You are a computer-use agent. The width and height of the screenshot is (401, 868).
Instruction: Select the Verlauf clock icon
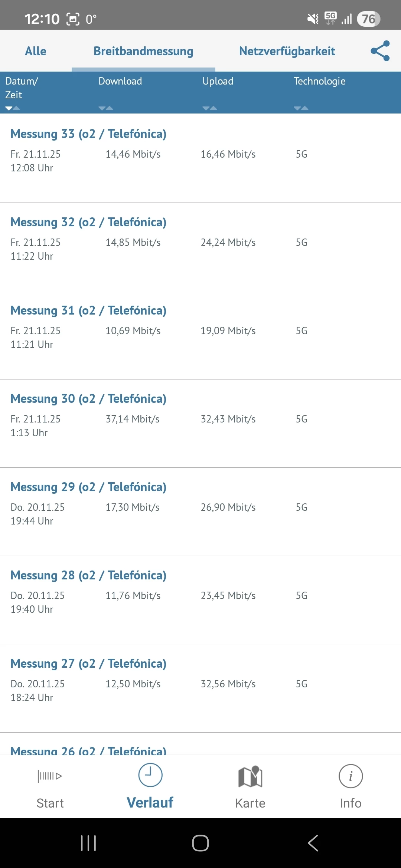point(150,775)
